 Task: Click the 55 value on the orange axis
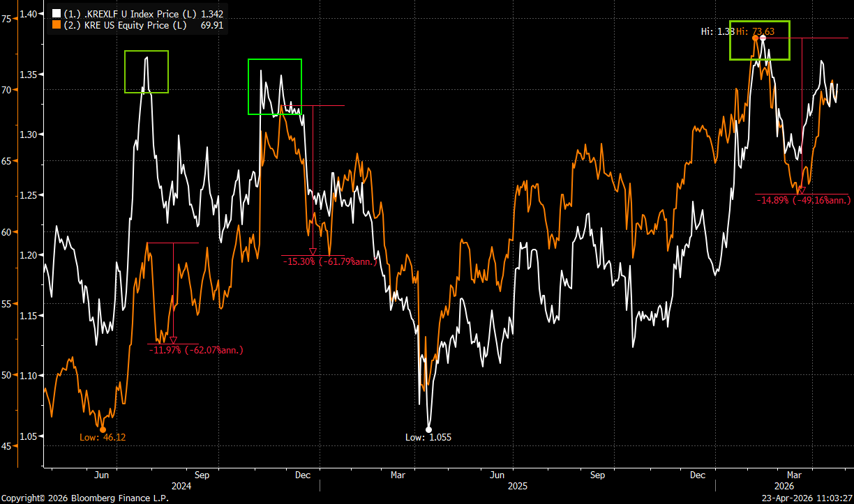(6, 304)
